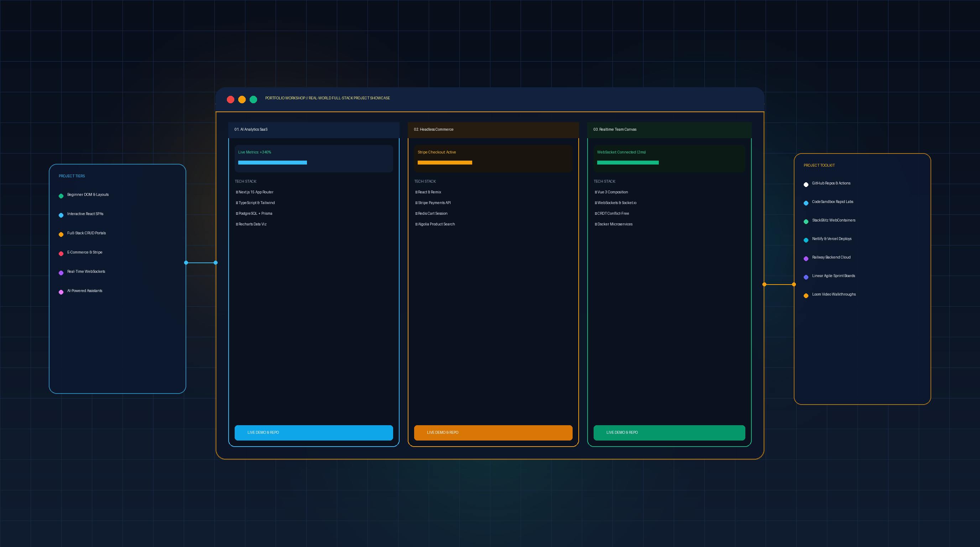
Task: Click blue dot beside Interactive React SPAs
Action: click(61, 215)
